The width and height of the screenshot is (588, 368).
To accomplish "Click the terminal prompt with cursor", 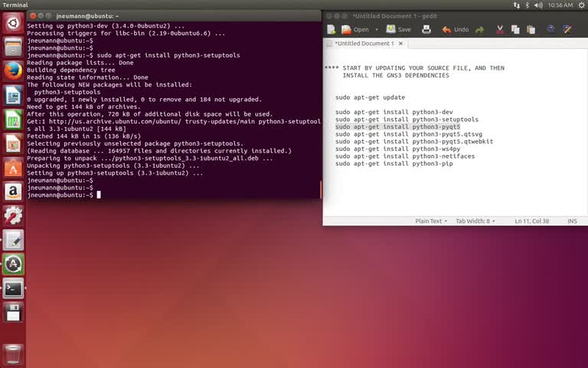I will pos(64,195).
